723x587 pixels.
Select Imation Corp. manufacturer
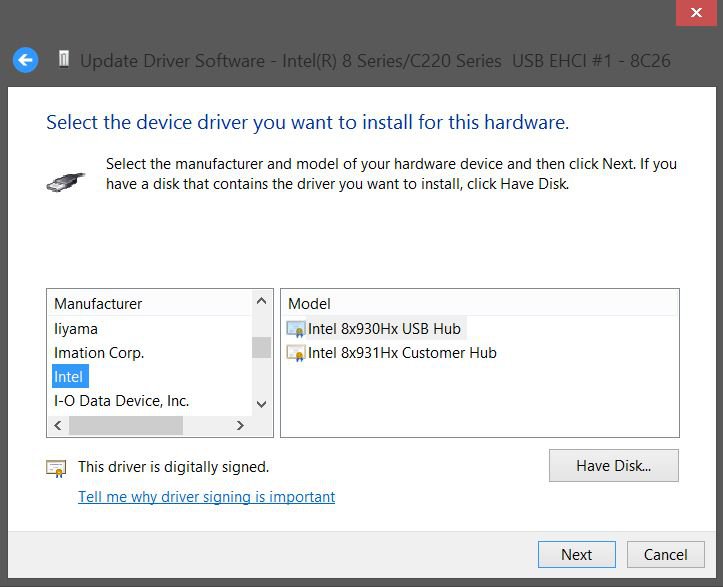point(99,353)
